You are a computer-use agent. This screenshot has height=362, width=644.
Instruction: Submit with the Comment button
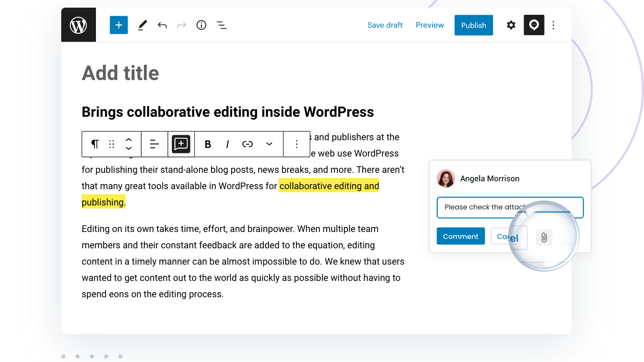[461, 237]
